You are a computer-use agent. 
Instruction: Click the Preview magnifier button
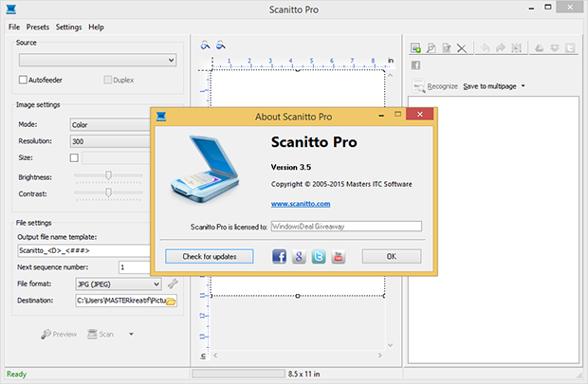click(x=59, y=334)
